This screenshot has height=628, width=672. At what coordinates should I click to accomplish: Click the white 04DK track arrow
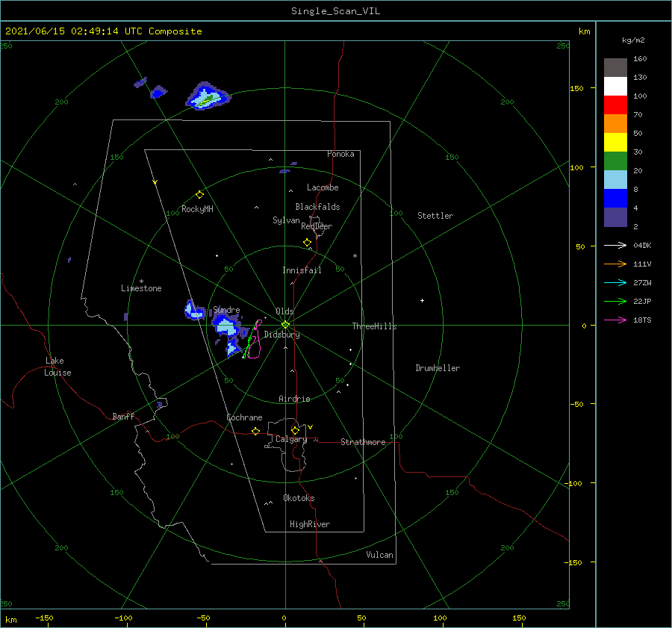(x=615, y=245)
